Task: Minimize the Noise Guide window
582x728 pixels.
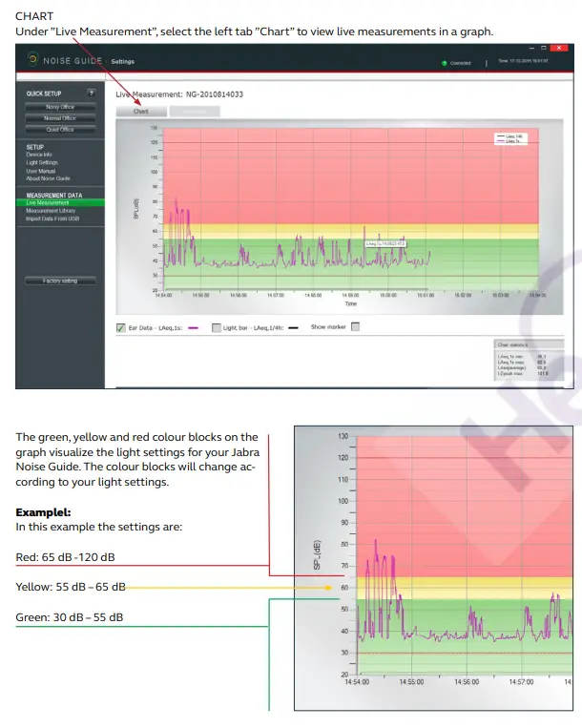Action: (x=531, y=48)
